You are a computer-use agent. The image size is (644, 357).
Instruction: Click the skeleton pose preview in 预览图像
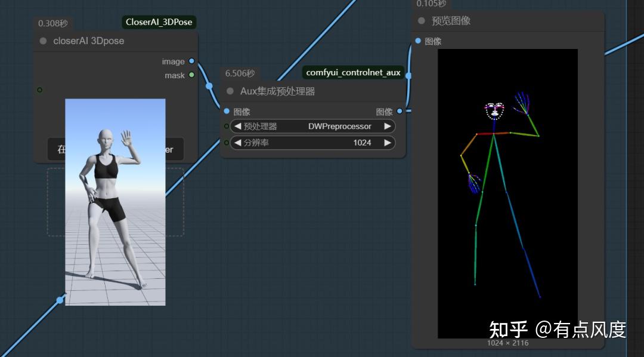click(508, 191)
